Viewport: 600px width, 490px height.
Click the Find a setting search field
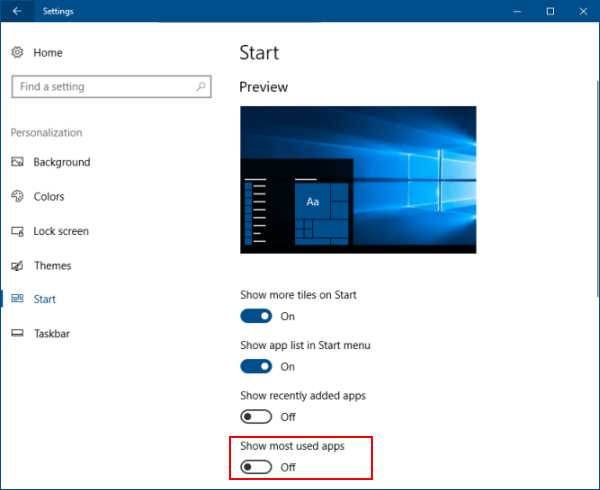pyautogui.click(x=111, y=86)
